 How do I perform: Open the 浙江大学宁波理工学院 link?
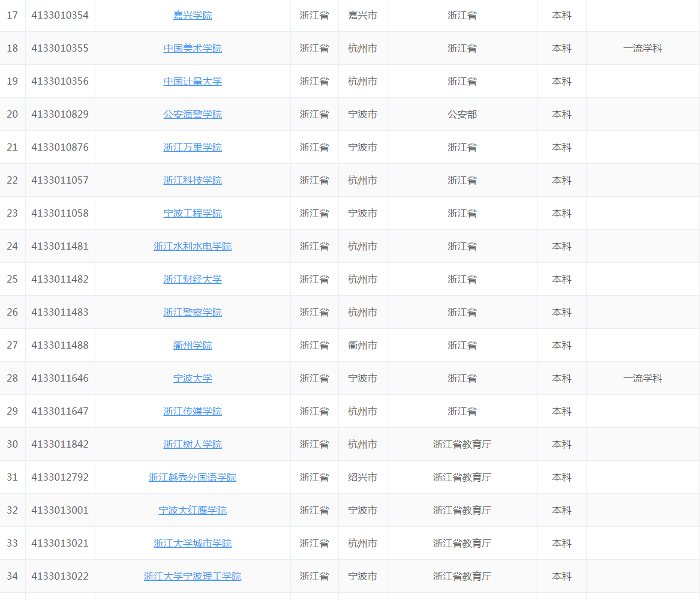point(193,577)
